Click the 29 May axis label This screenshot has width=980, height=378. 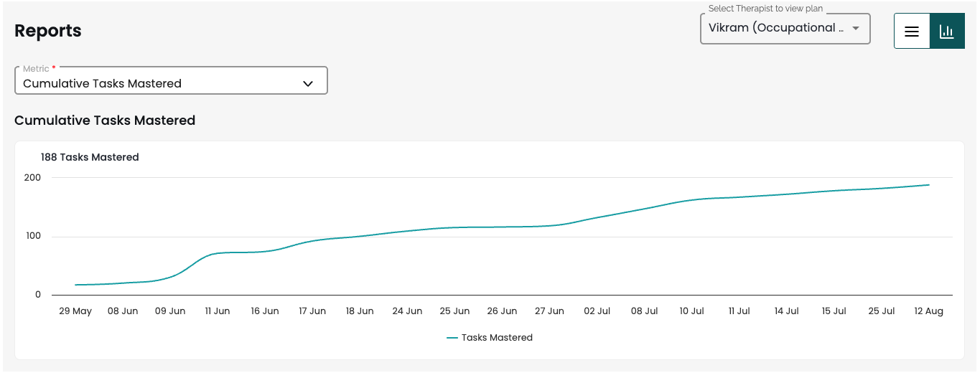click(75, 311)
